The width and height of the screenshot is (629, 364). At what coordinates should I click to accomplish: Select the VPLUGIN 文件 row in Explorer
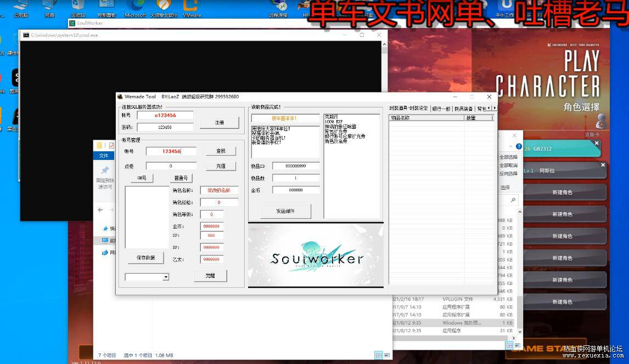click(452, 299)
